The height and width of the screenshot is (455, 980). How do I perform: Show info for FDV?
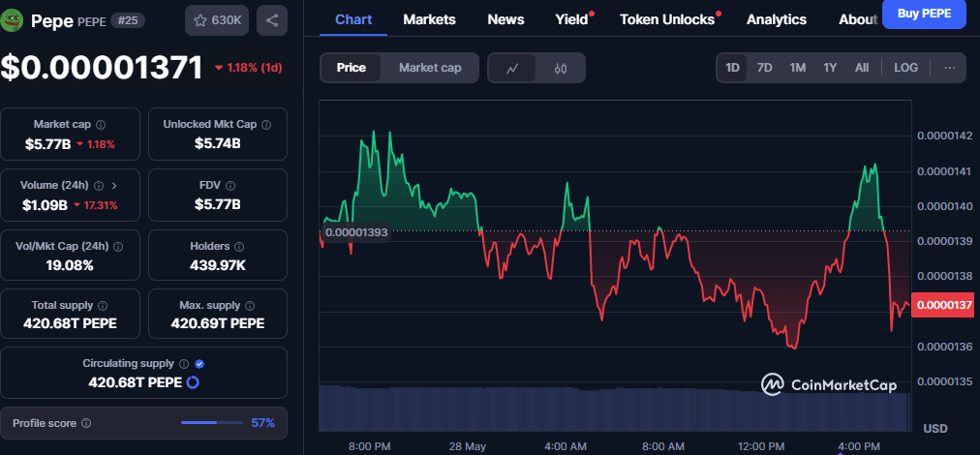[x=230, y=186]
